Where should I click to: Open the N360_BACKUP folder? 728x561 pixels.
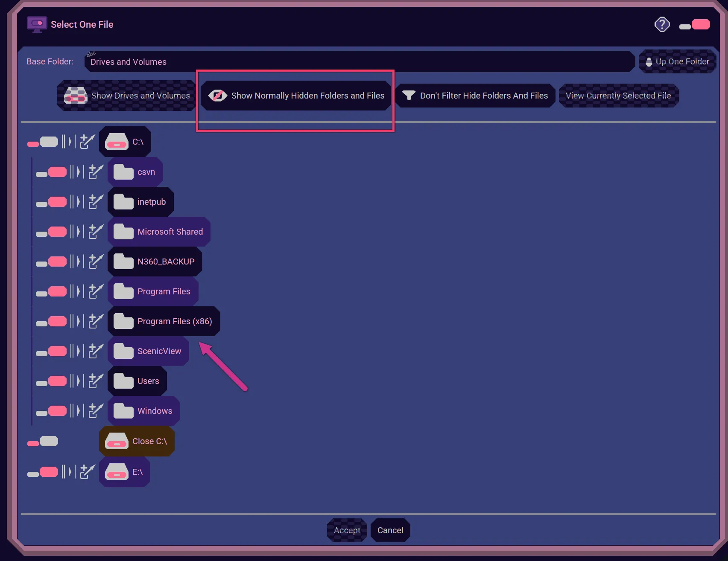pos(155,262)
